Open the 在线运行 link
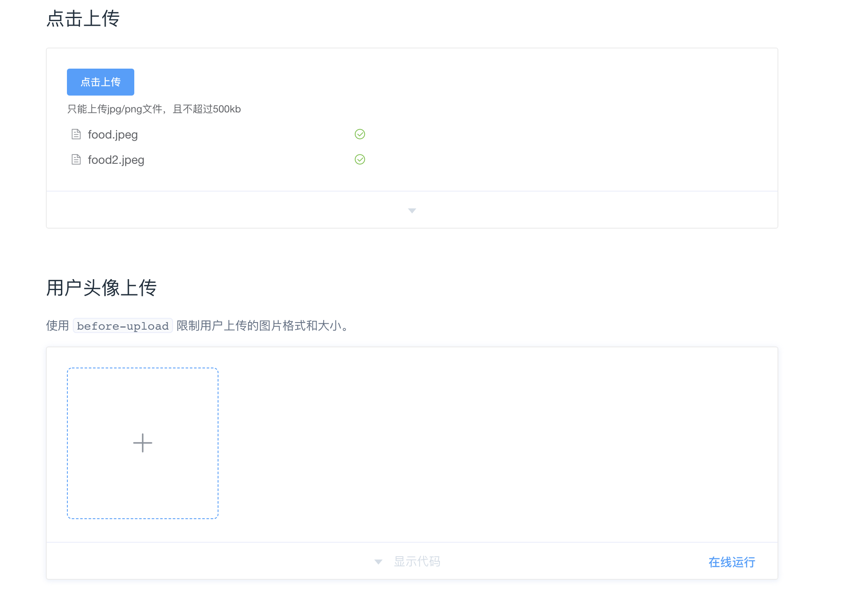The width and height of the screenshot is (868, 597). point(732,562)
